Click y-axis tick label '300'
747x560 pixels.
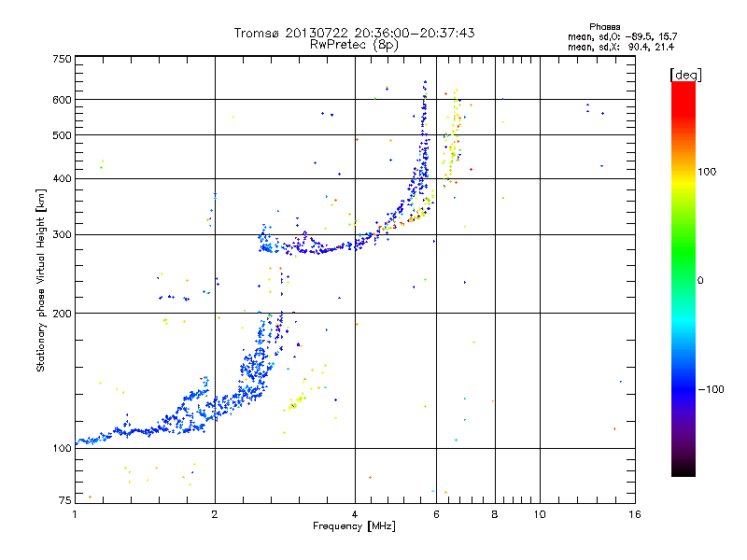click(x=62, y=235)
